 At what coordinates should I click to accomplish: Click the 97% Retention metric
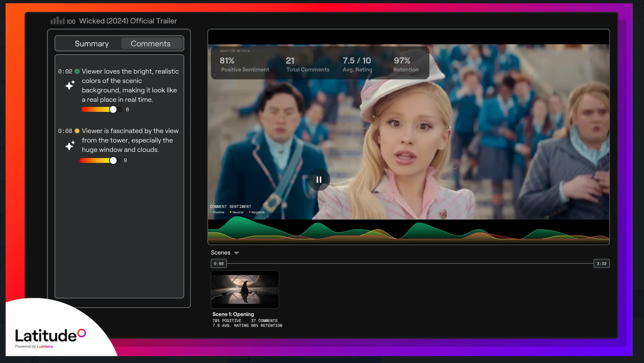[406, 64]
